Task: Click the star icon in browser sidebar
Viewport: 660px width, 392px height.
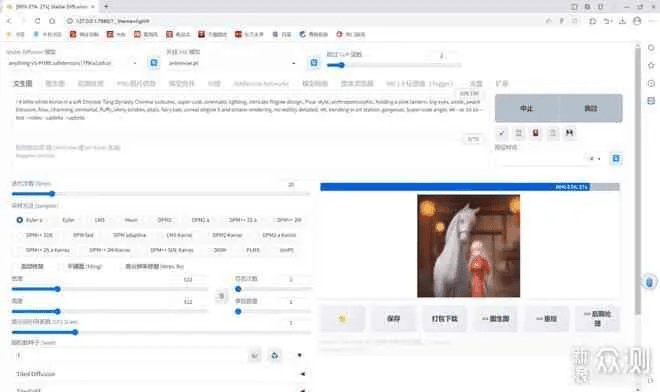Action: click(651, 65)
